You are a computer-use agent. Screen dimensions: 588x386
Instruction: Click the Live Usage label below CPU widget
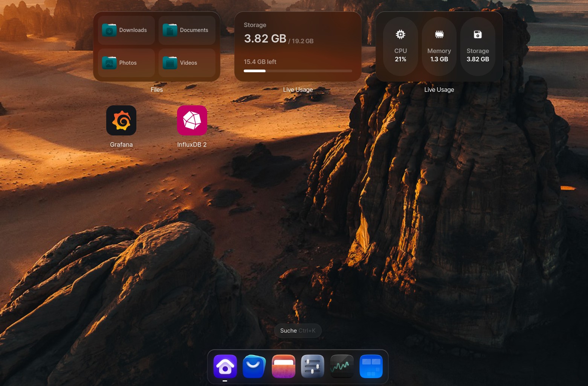coord(439,90)
